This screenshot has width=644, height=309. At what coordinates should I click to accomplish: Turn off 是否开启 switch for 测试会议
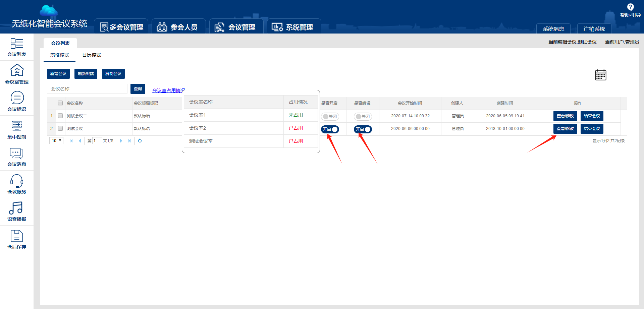point(330,129)
